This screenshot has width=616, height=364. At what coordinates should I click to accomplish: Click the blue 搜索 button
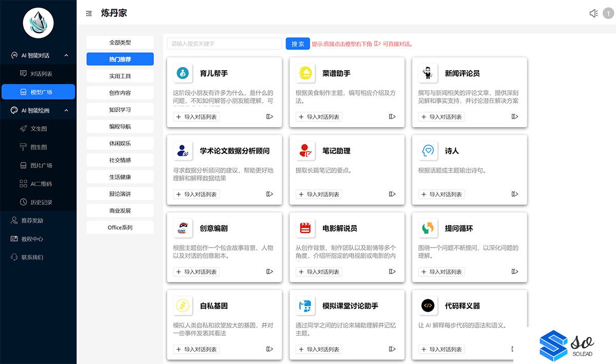tap(298, 44)
